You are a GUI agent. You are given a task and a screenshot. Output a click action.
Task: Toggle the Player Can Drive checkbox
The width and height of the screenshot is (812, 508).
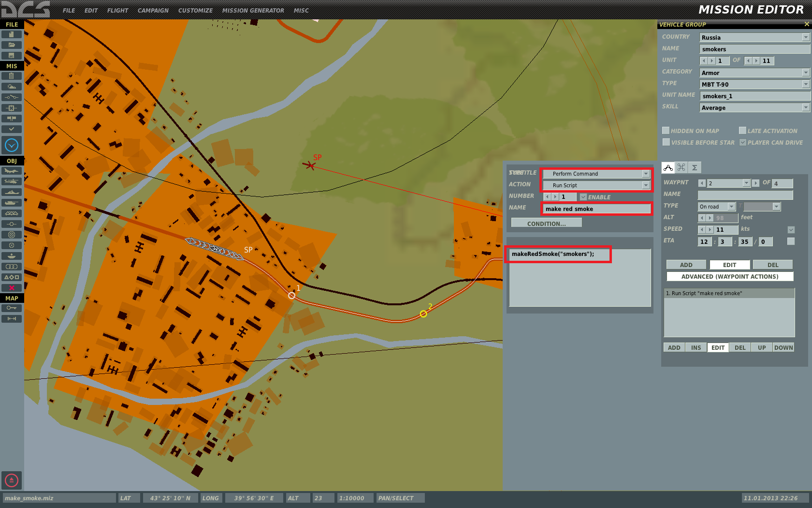(x=743, y=142)
